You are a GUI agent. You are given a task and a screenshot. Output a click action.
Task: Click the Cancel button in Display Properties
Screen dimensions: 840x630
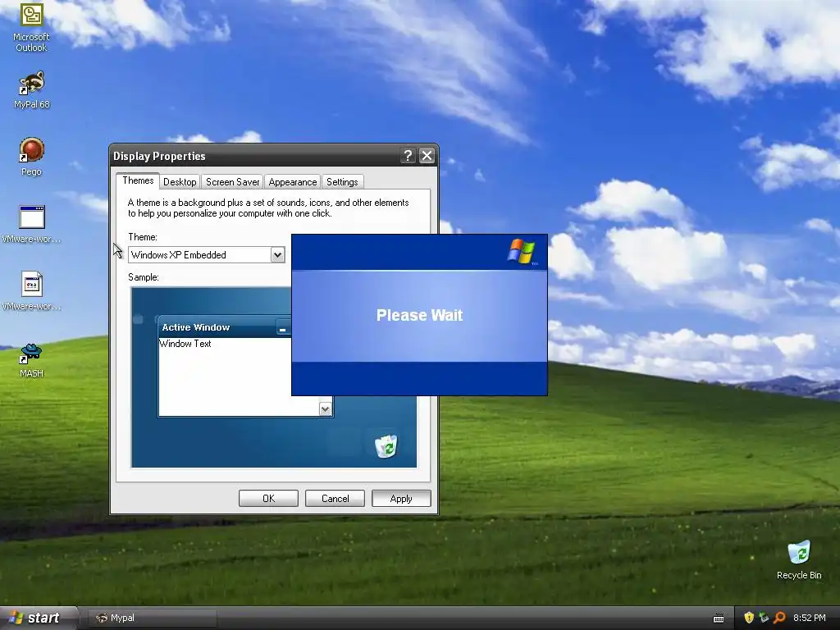coord(335,498)
